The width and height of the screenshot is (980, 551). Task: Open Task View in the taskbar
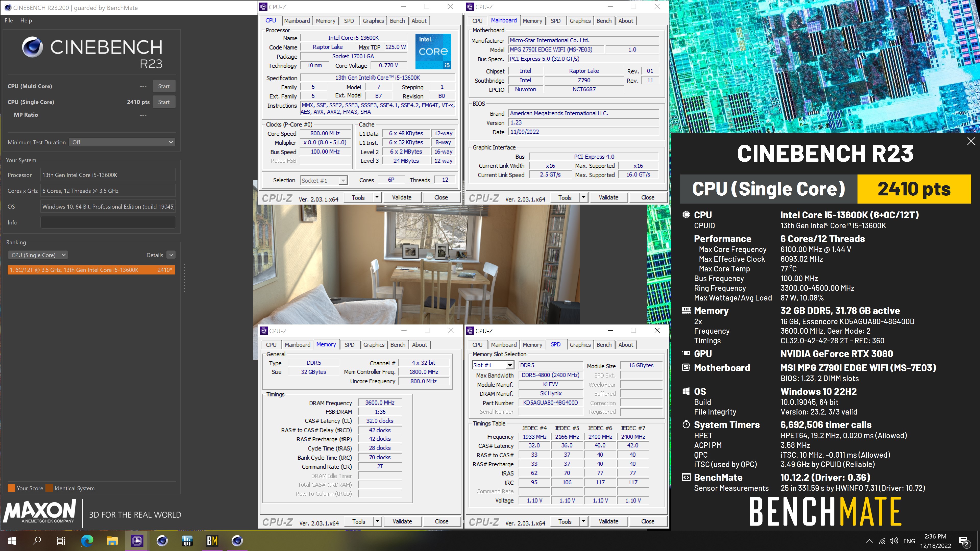[61, 540]
